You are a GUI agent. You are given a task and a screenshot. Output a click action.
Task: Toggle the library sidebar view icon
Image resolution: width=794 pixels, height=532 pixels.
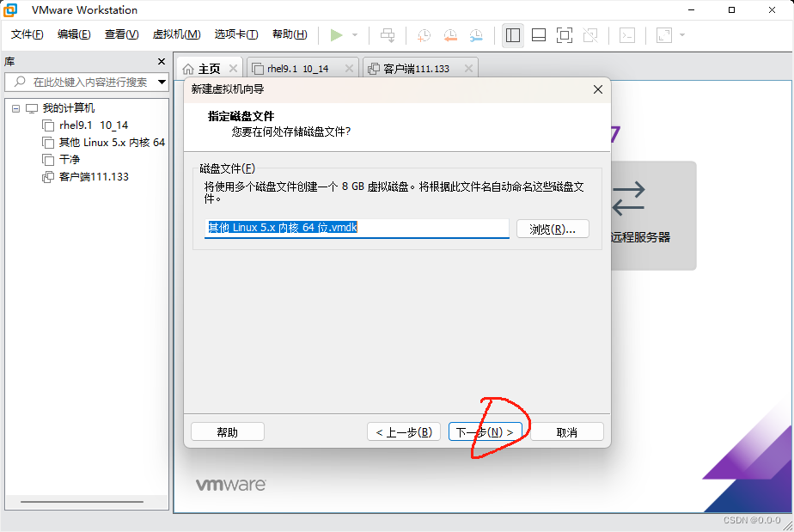click(x=513, y=35)
